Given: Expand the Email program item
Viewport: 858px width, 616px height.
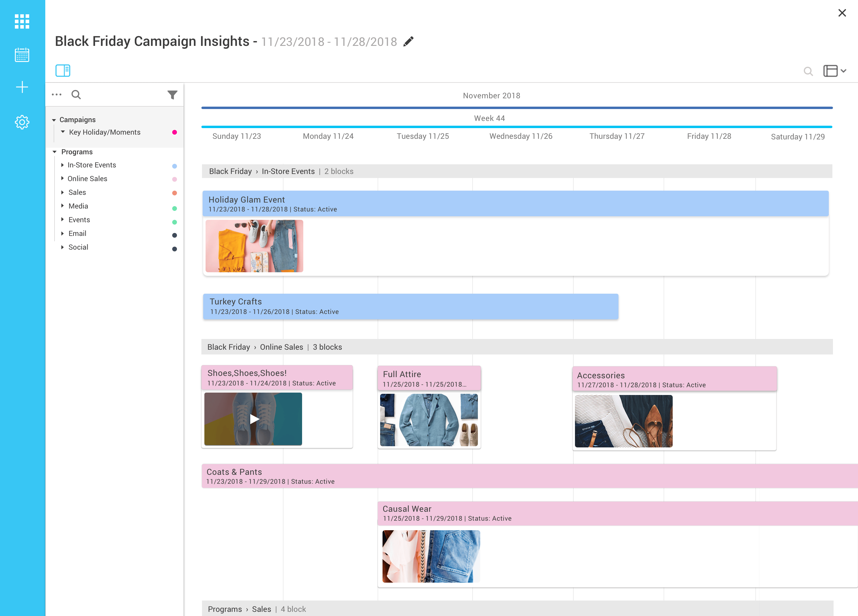Looking at the screenshot, I should (x=63, y=233).
